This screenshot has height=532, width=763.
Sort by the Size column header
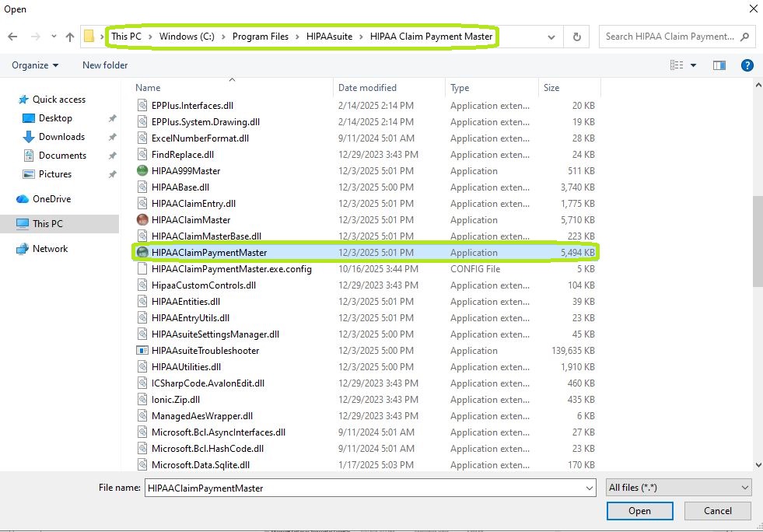tap(551, 88)
